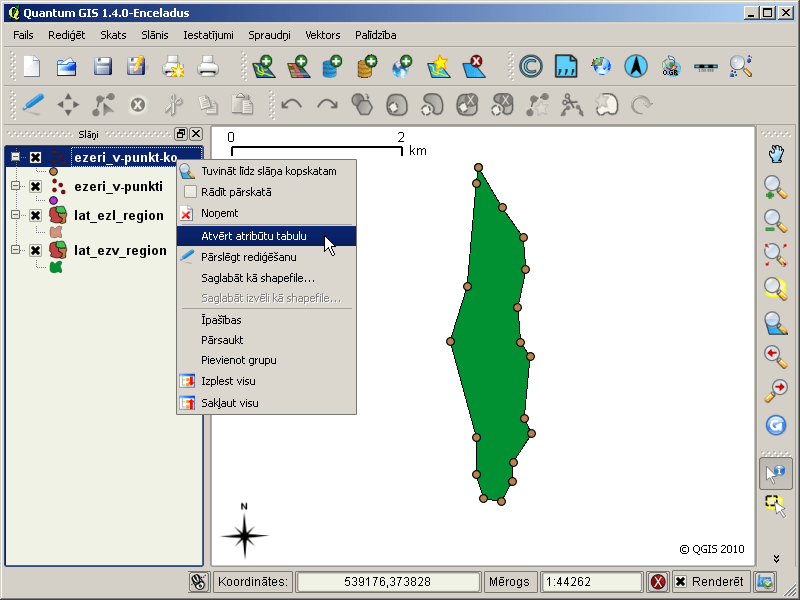
Task: Open the Rediģēt menu
Action: coord(66,35)
